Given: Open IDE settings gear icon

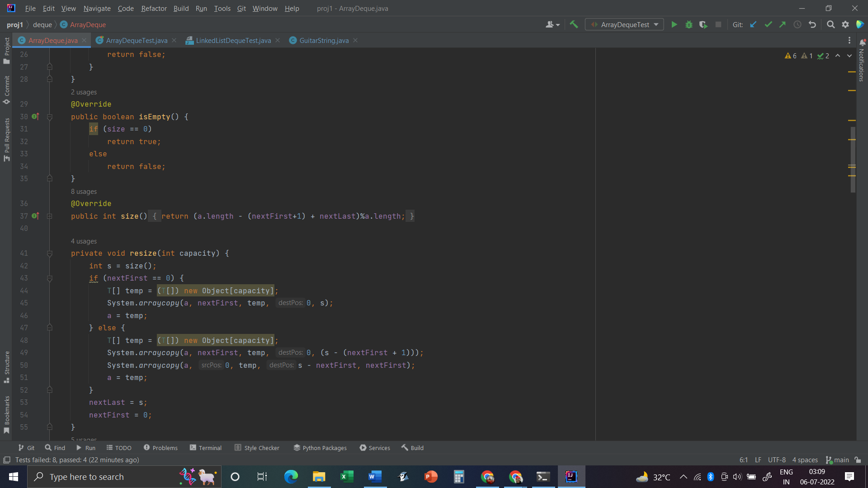Looking at the screenshot, I should point(845,25).
